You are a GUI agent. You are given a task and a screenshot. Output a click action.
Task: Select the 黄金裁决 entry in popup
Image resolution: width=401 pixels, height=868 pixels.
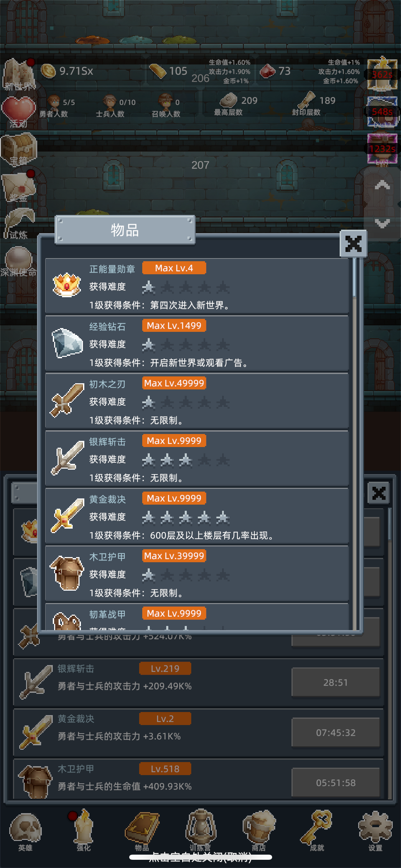coord(197,517)
